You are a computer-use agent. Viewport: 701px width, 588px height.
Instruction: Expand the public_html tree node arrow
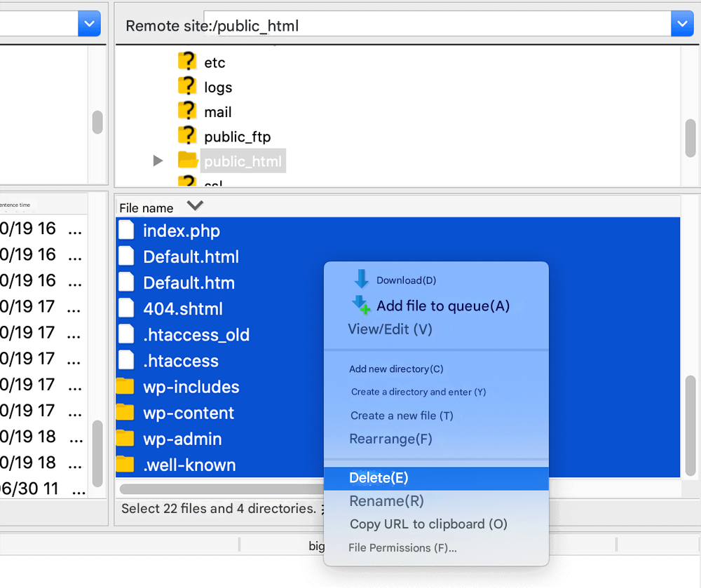coord(158,161)
